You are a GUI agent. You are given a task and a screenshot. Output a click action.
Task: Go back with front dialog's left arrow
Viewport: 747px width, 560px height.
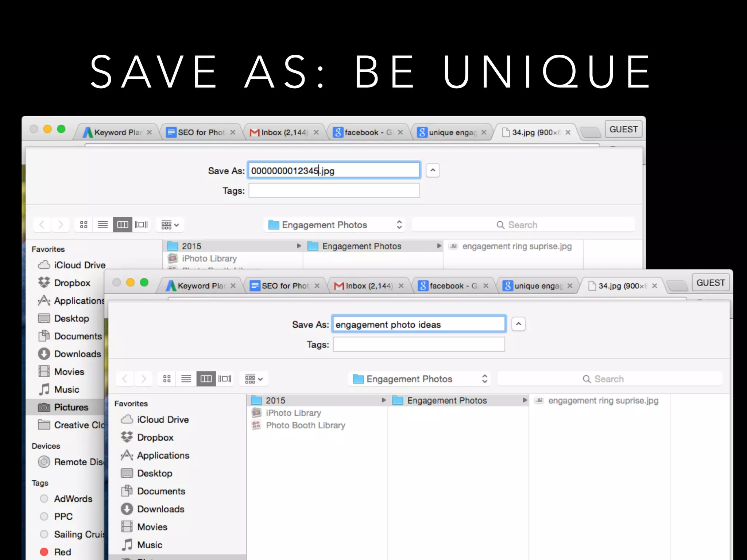point(125,379)
